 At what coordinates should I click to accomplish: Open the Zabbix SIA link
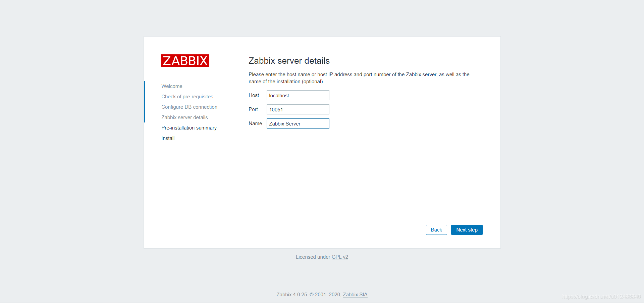[x=355, y=295]
